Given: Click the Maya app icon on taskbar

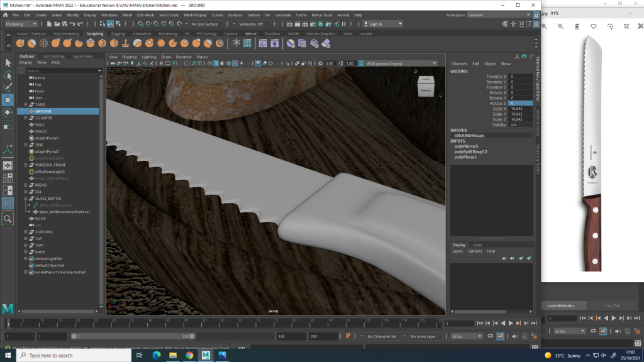Looking at the screenshot, I should [206, 356].
